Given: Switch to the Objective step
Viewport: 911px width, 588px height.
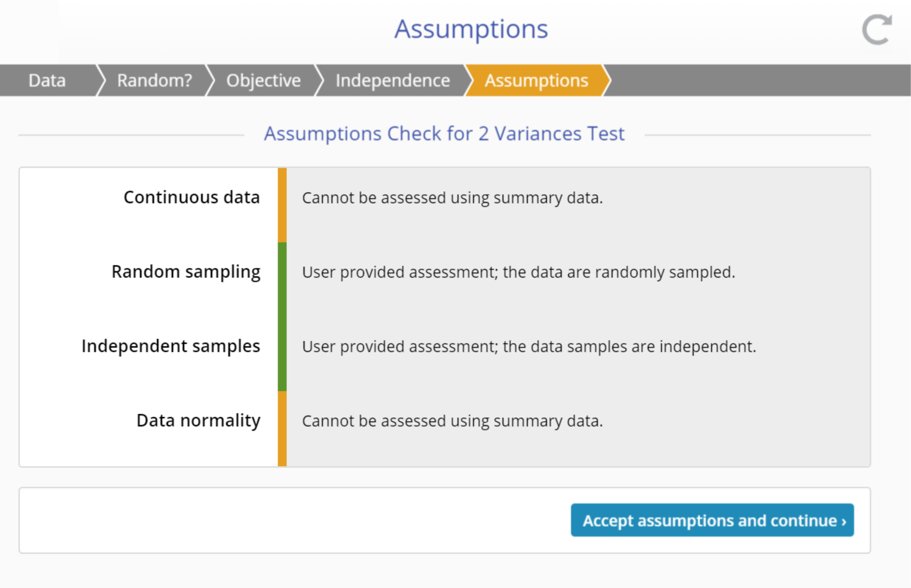Looking at the screenshot, I should 263,80.
